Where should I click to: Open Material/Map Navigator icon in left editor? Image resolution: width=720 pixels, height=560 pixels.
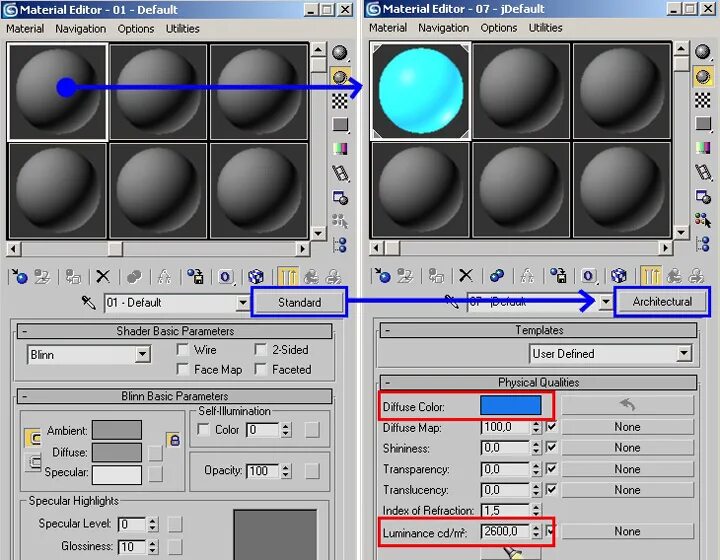(340, 245)
